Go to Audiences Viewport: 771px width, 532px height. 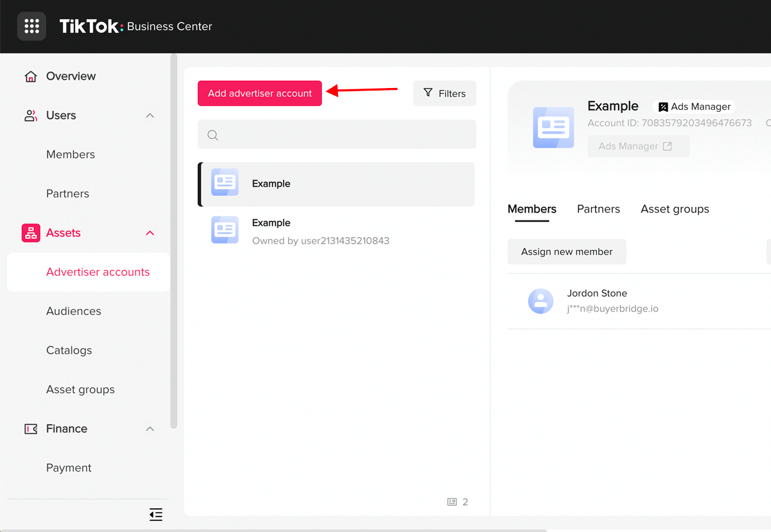74,312
